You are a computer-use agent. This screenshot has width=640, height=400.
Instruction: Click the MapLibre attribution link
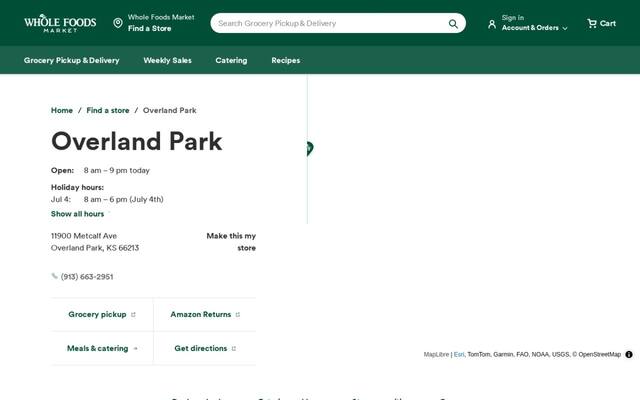(x=436, y=354)
